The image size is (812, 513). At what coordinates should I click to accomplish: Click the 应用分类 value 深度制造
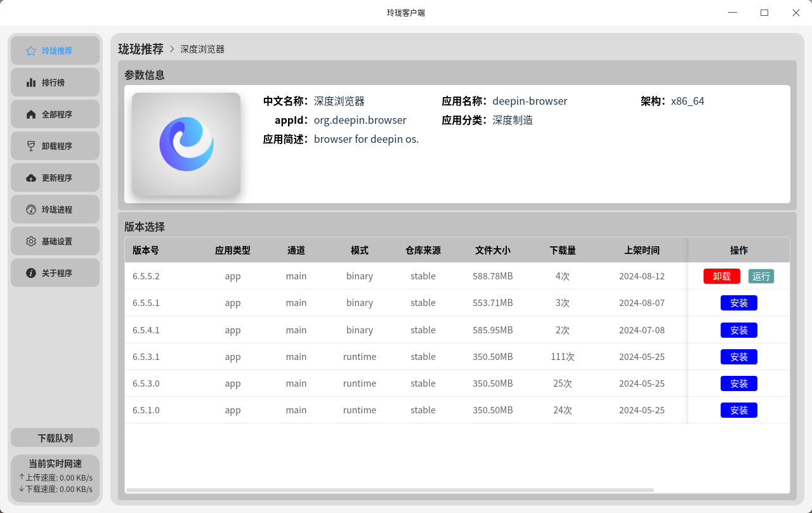point(513,120)
